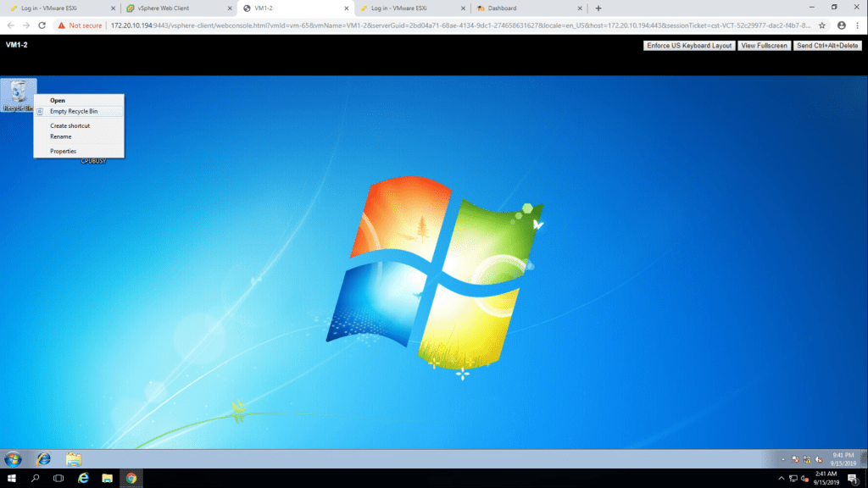Viewport: 868px width, 488px height.
Task: Open Task View on the host taskbar
Action: click(x=58, y=479)
